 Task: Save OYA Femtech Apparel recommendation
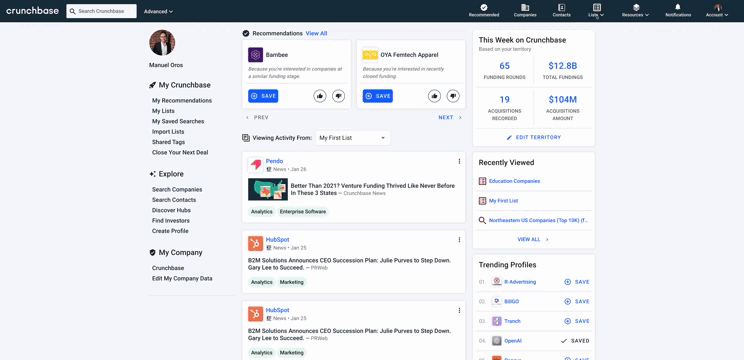point(378,96)
